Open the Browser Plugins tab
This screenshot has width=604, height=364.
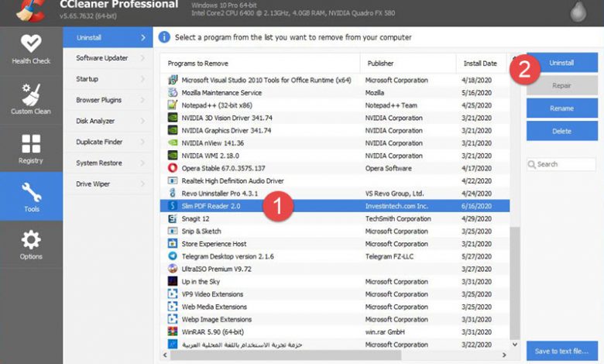108,100
